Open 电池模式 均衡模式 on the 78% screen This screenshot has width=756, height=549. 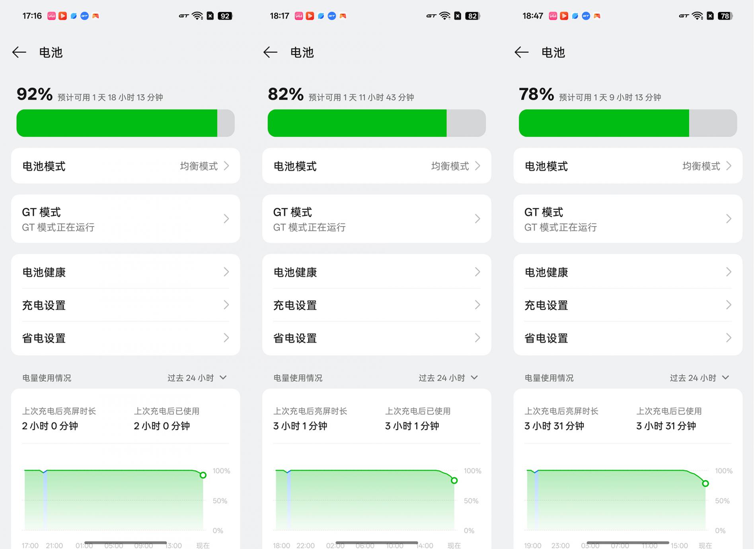(x=628, y=166)
